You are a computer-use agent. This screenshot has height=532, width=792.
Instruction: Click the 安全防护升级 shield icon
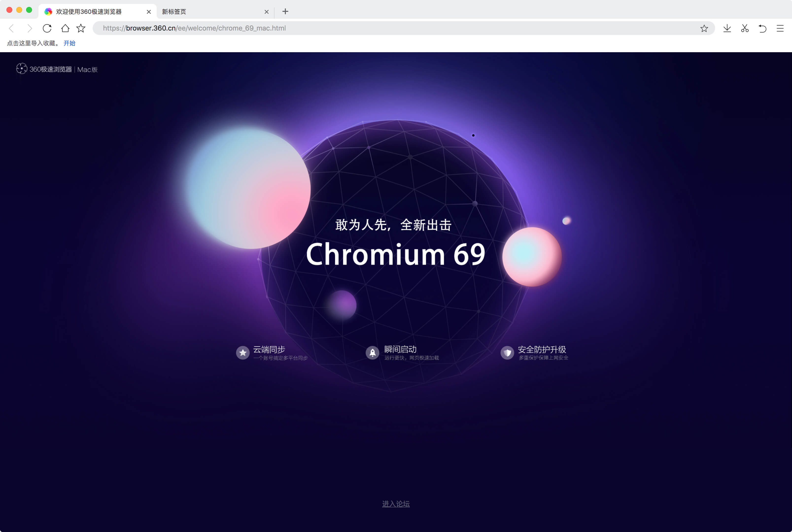tap(507, 353)
